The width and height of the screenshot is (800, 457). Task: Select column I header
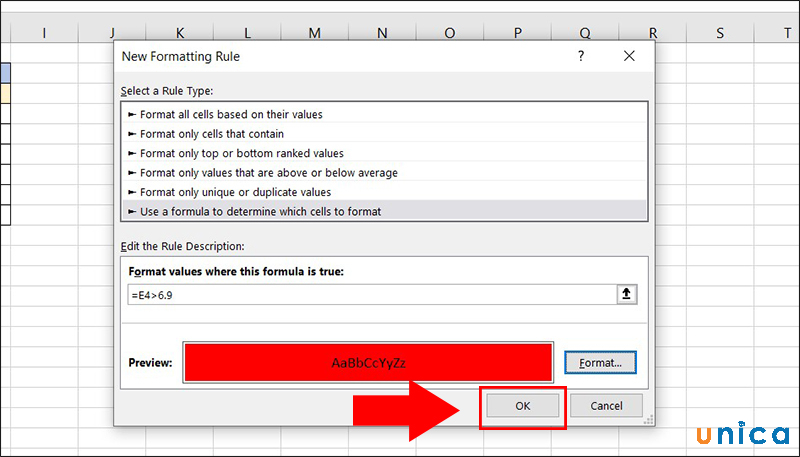tap(44, 33)
